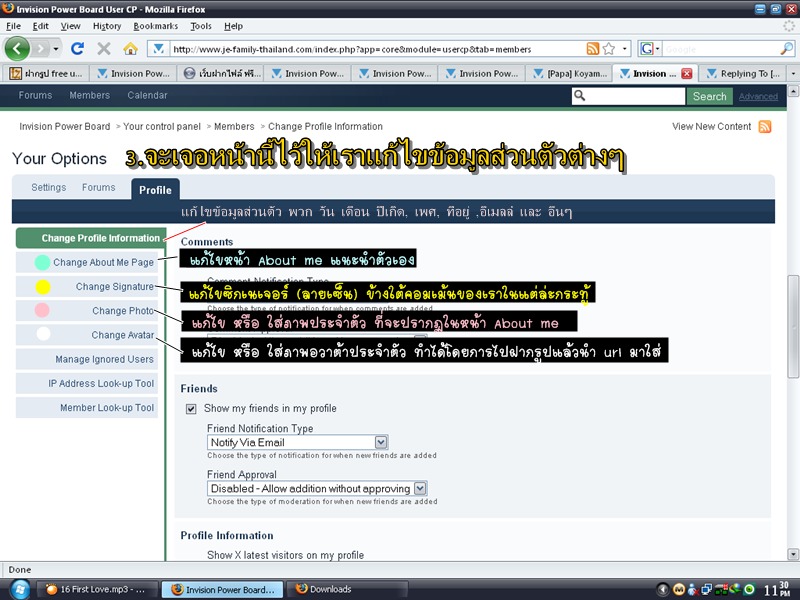Image resolution: width=800 pixels, height=600 pixels.
Task: Switch to Downloads taskbar window
Action: pos(347,589)
